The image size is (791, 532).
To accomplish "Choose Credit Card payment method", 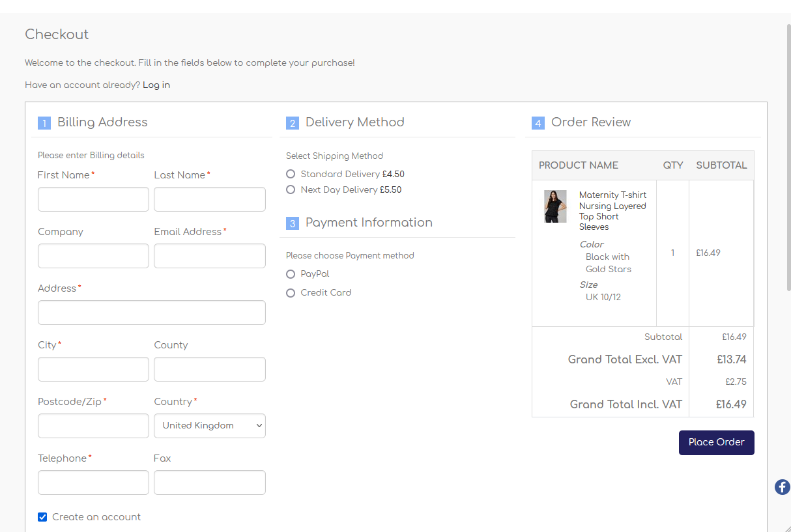I will point(291,293).
